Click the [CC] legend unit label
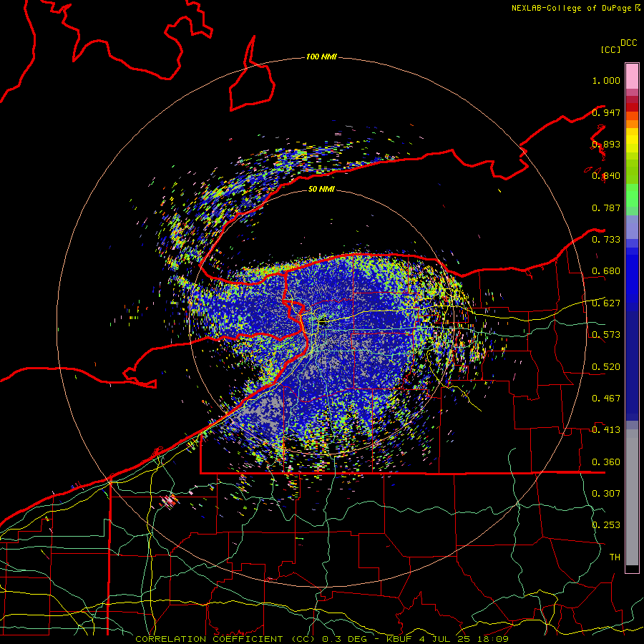Image resolution: width=644 pixels, height=644 pixels. (x=610, y=49)
